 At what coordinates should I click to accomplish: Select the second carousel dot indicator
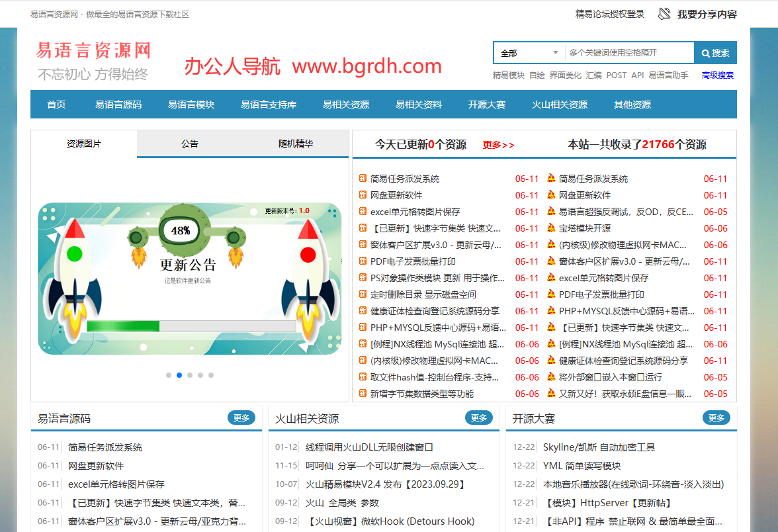[179, 375]
